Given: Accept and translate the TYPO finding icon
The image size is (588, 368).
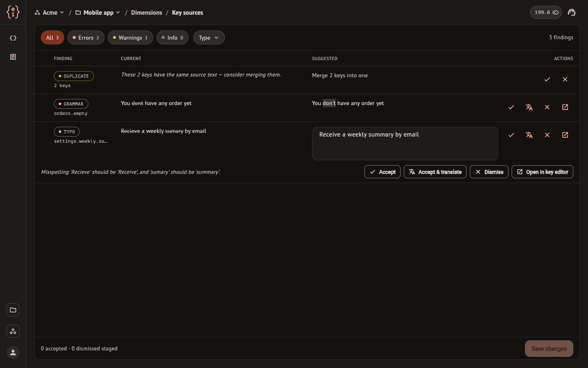Looking at the screenshot, I should (x=529, y=135).
